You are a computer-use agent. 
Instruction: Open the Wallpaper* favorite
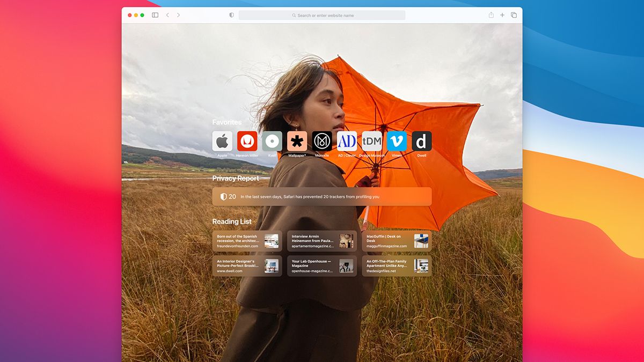click(297, 141)
